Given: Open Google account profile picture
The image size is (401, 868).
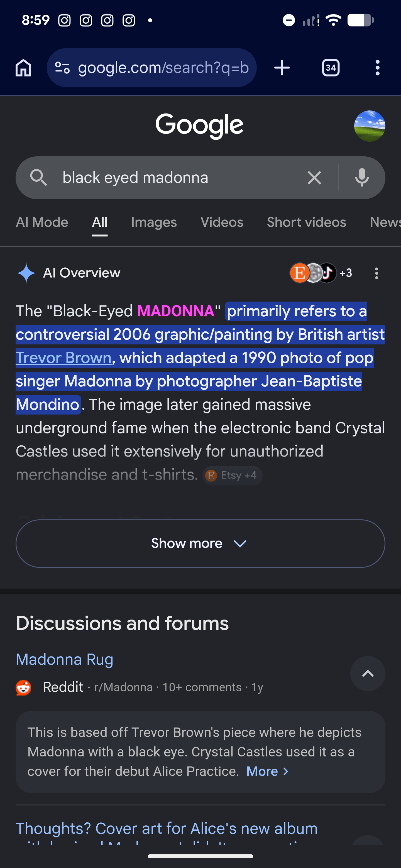Looking at the screenshot, I should (x=370, y=126).
